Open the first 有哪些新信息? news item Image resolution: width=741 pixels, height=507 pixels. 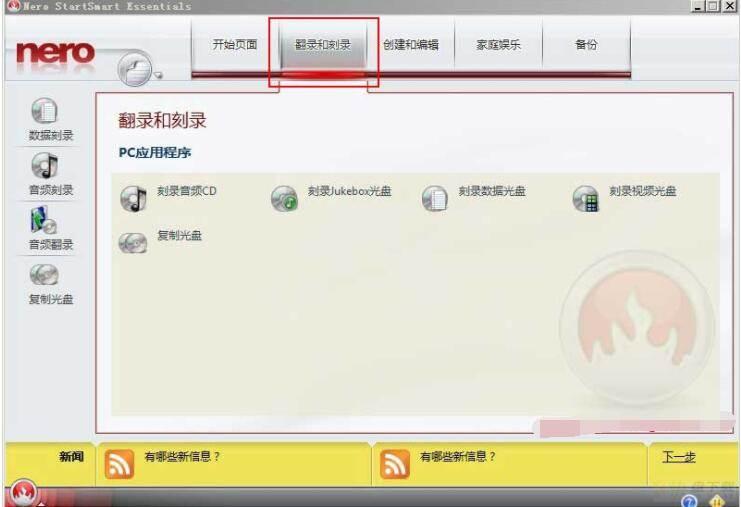[x=182, y=456]
